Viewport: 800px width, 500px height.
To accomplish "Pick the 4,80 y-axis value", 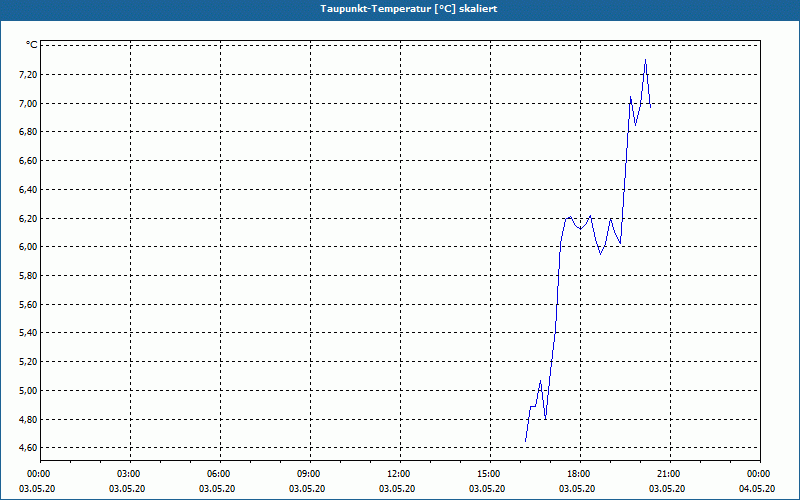I will coord(29,419).
